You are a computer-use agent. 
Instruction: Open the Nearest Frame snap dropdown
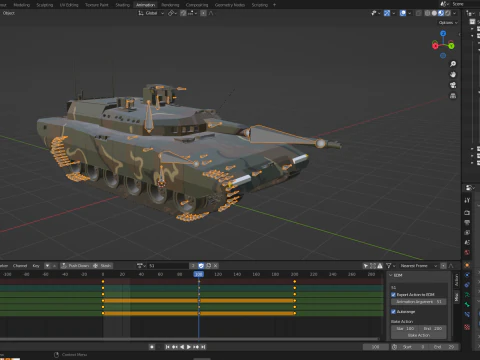coord(418,266)
